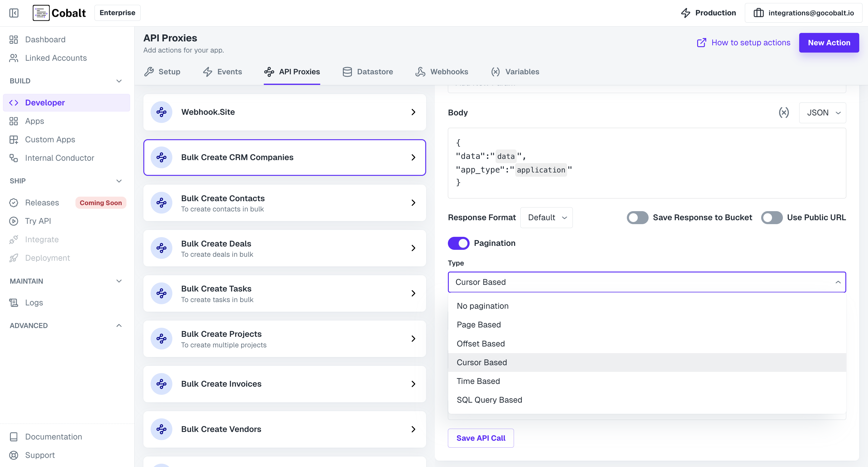Select Linked Accounts in the sidebar
This screenshot has height=467, width=868.
tap(56, 58)
